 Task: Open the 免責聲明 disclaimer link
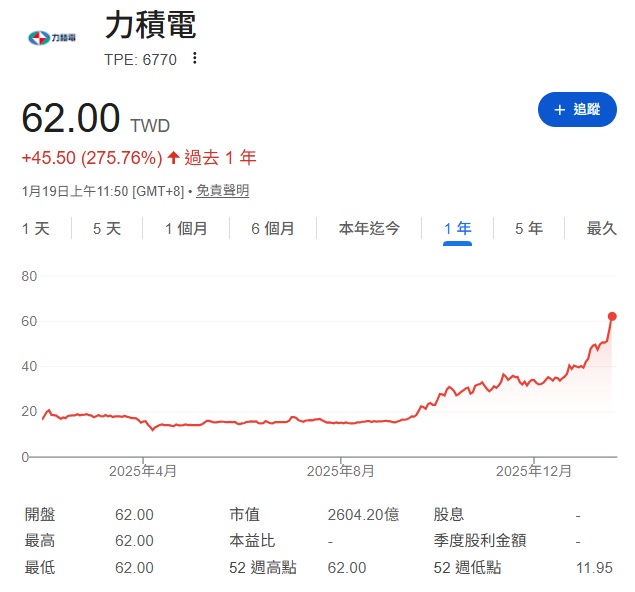point(222,190)
